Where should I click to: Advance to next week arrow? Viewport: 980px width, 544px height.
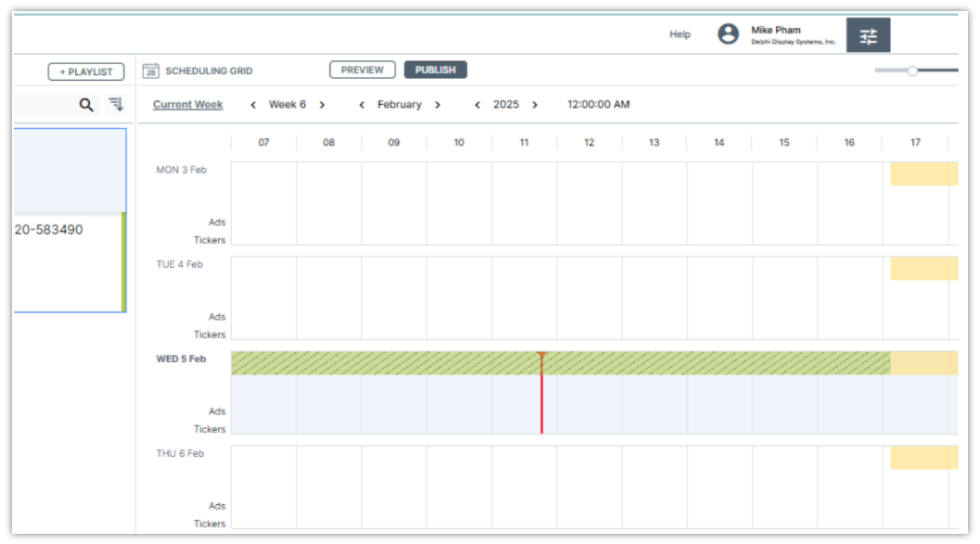coord(322,105)
